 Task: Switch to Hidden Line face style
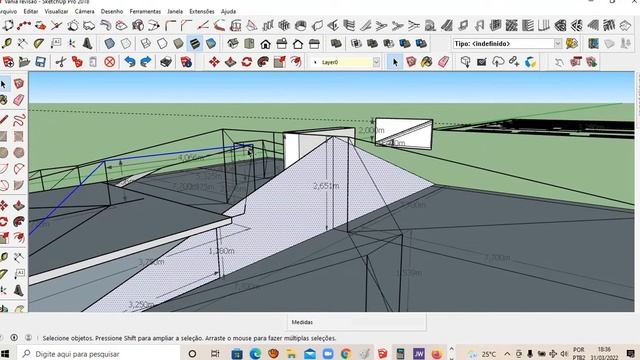point(162,43)
